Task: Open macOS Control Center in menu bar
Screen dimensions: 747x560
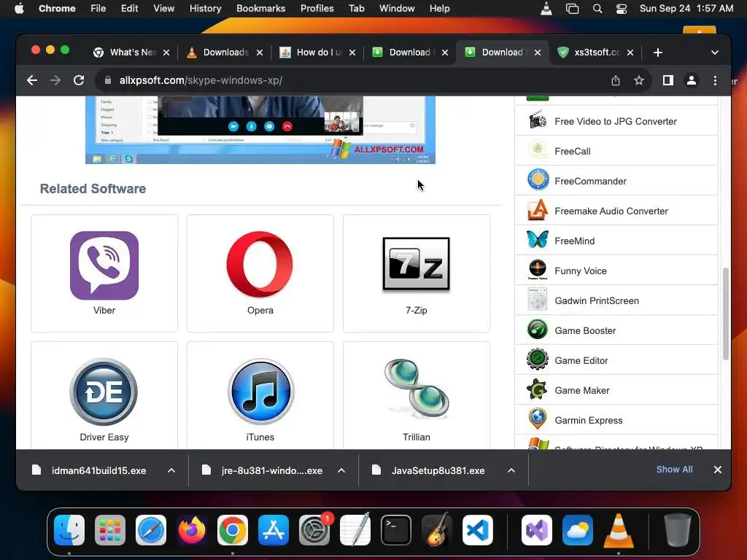Action: [622, 9]
